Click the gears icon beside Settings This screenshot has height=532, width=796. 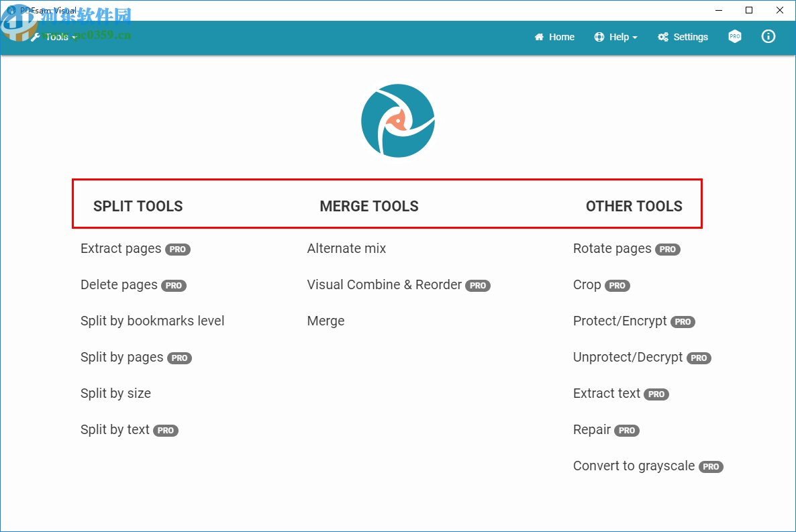tap(663, 37)
